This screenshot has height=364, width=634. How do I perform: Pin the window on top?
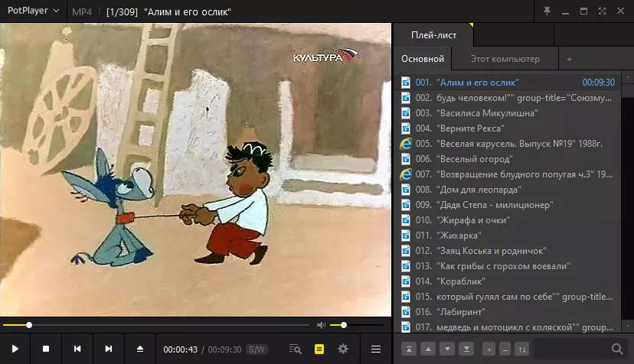(x=547, y=11)
